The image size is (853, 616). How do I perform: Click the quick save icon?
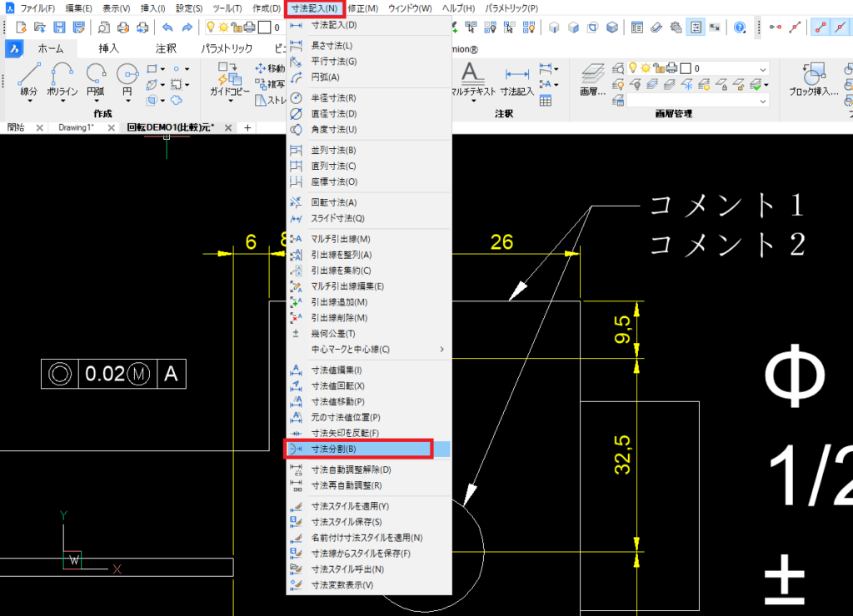(58, 27)
